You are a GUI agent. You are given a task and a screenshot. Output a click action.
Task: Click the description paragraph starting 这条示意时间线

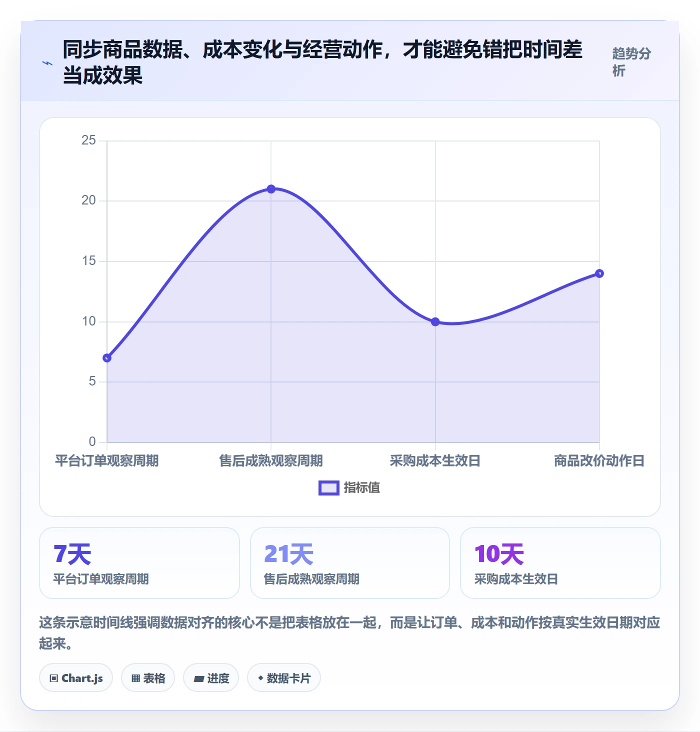[x=350, y=633]
